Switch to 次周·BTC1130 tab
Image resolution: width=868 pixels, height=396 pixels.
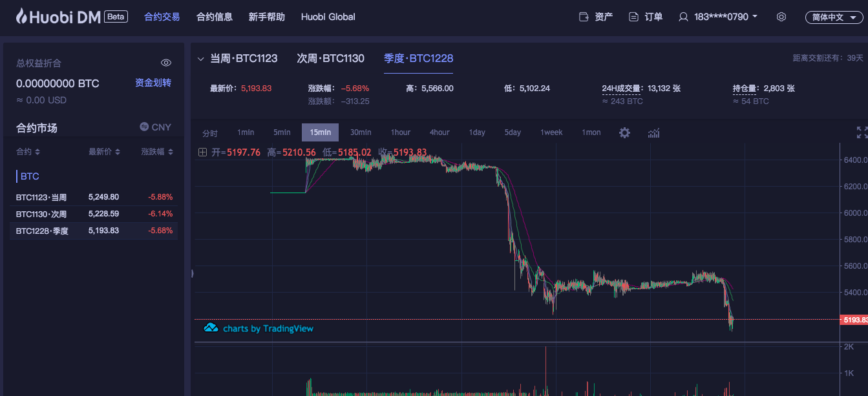pyautogui.click(x=330, y=59)
